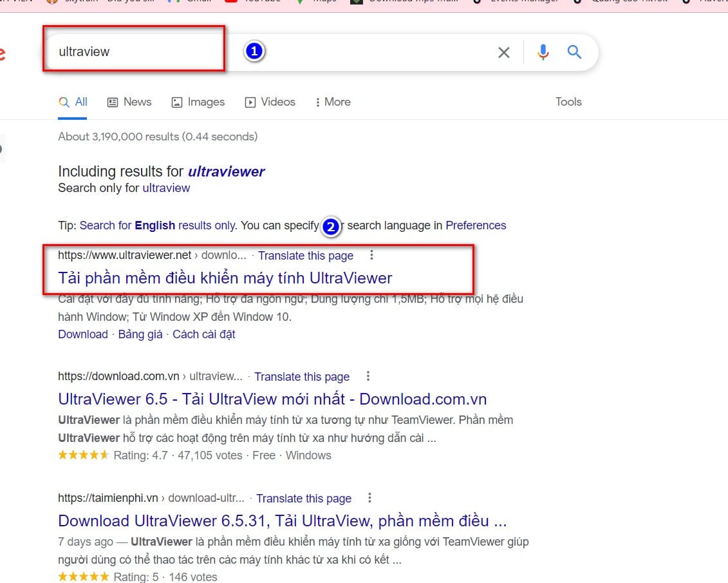Click the Rating: 5 · 146 votes text
728x583 pixels.
click(165, 577)
